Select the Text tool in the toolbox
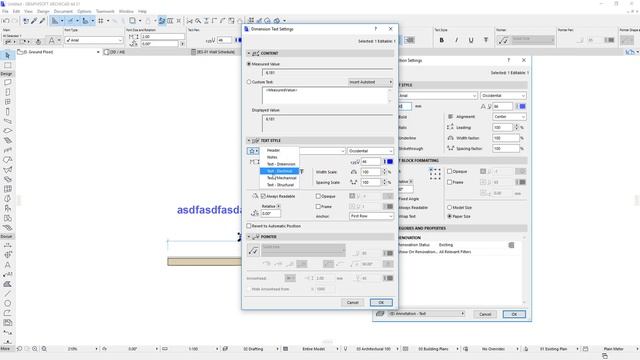This screenshot has height=360, width=640. pos(7,264)
